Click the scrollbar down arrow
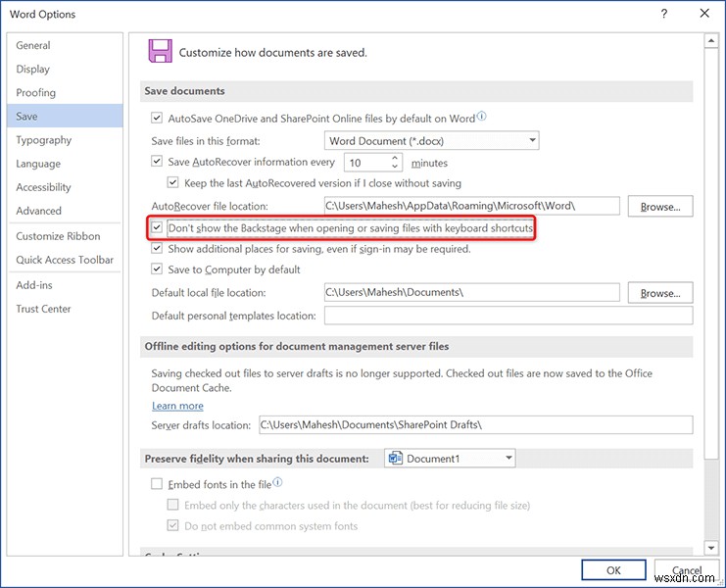Screen dimensions: 726x588 click(x=711, y=548)
